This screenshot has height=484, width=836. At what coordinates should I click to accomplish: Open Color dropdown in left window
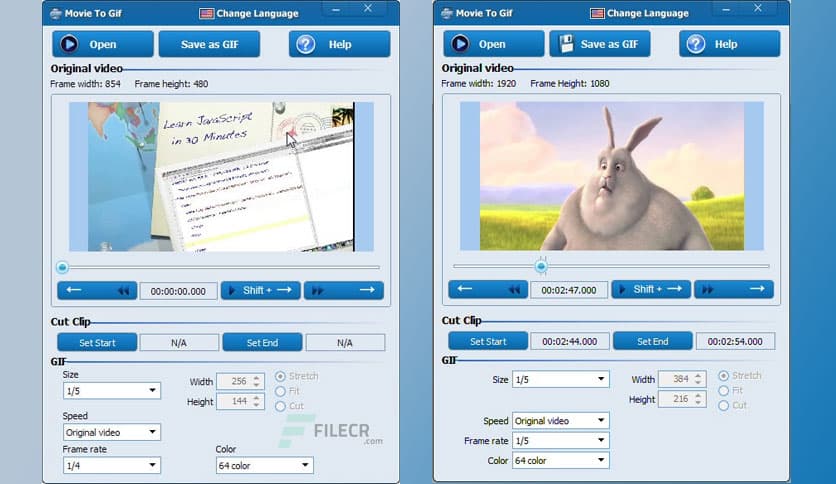tap(264, 465)
